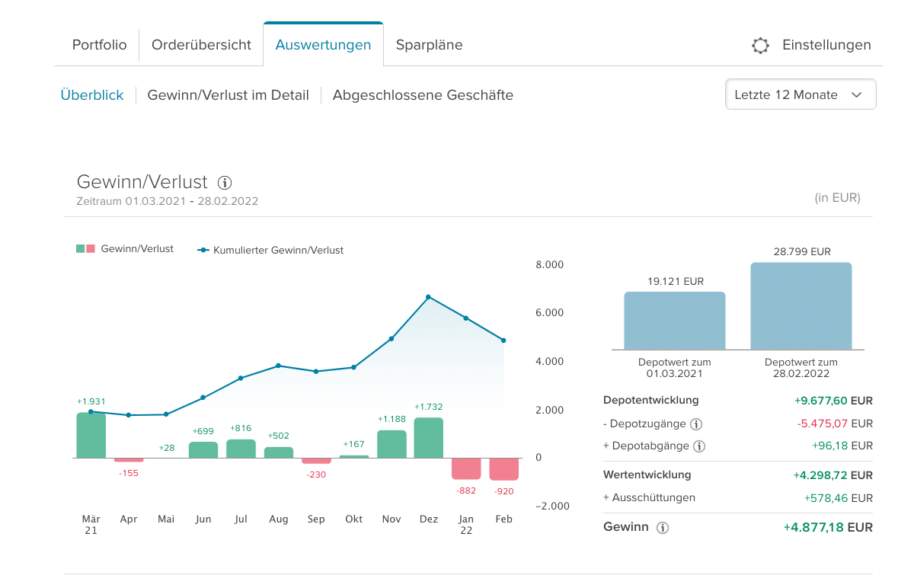This screenshot has height=588, width=914.
Task: Click the Einstellungen link text
Action: click(x=826, y=45)
